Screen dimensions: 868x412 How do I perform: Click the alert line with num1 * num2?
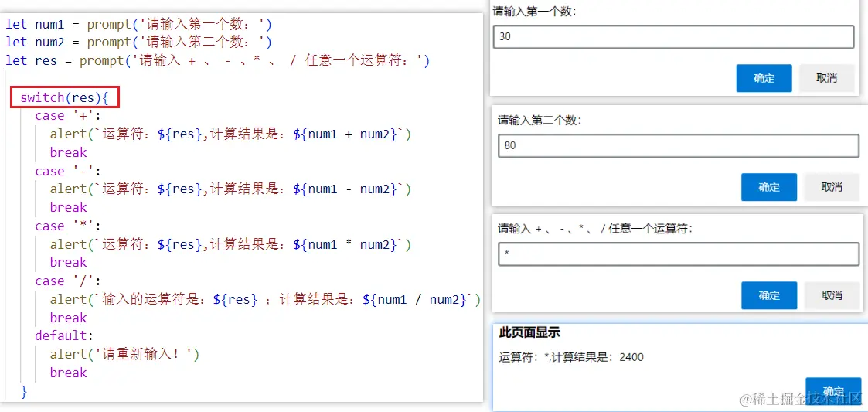230,244
